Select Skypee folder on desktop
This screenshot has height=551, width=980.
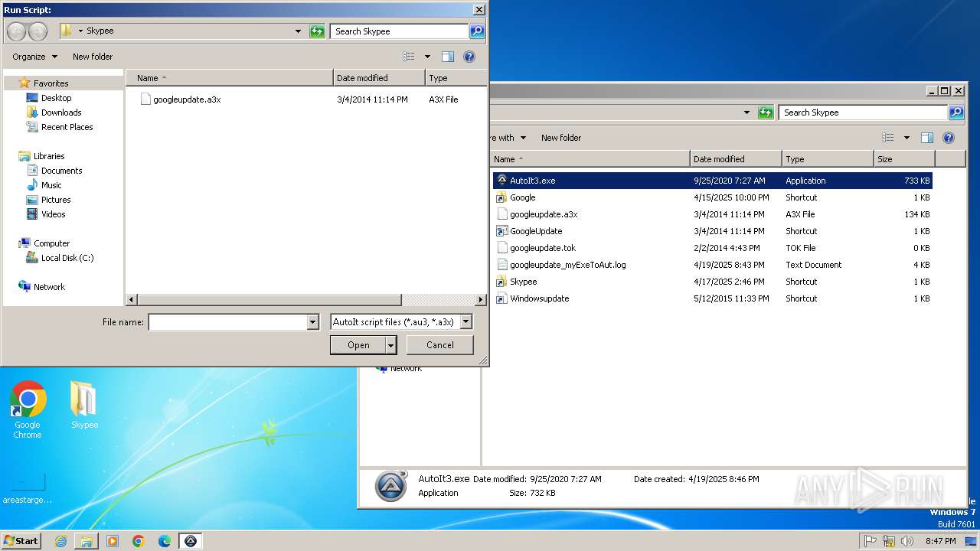tap(84, 406)
